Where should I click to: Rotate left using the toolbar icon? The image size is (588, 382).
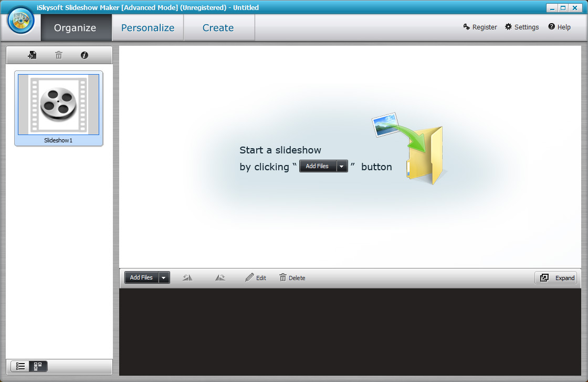187,277
